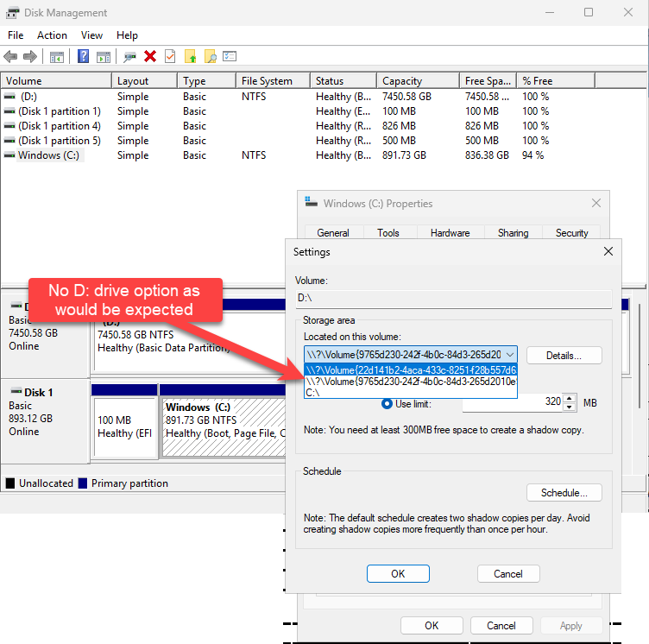Choose the Volume{9765d230...265d2010e} list option
The image size is (649, 644).
pyautogui.click(x=411, y=382)
